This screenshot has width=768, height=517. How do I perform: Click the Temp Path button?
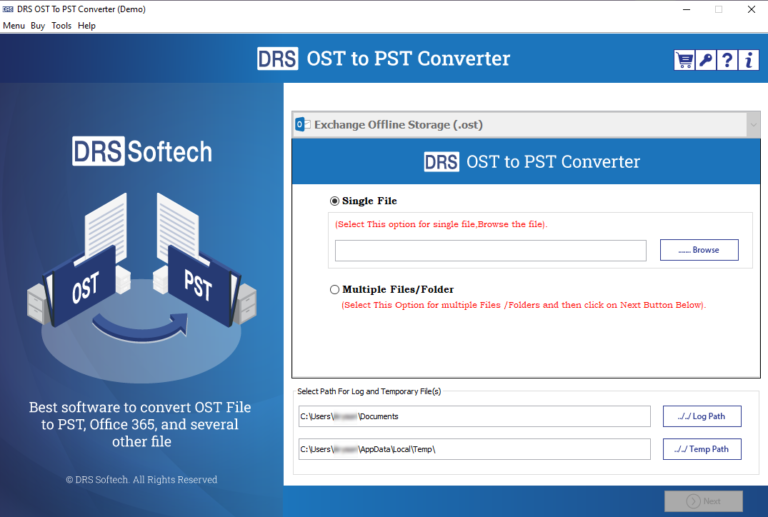pyautogui.click(x=701, y=449)
